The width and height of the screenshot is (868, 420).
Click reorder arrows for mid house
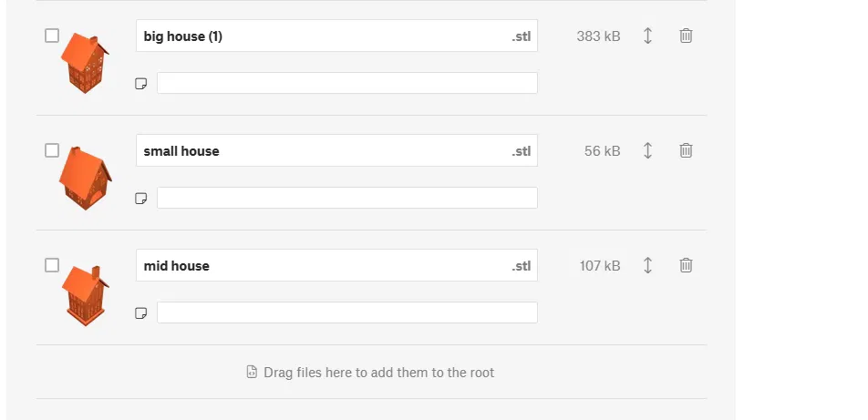point(647,265)
